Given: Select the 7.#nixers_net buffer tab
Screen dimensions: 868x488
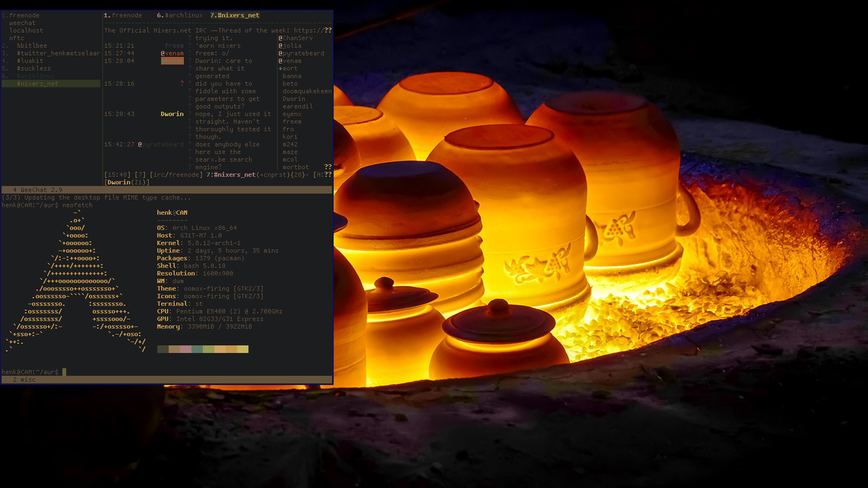Looking at the screenshot, I should pyautogui.click(x=235, y=15).
